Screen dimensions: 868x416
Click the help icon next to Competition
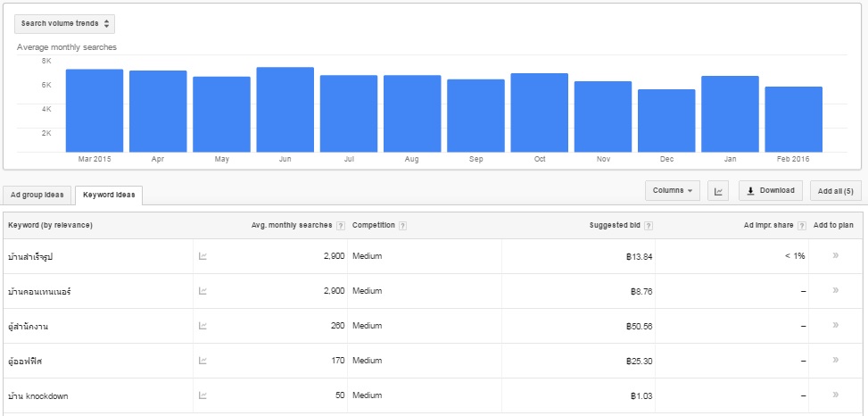tap(403, 226)
